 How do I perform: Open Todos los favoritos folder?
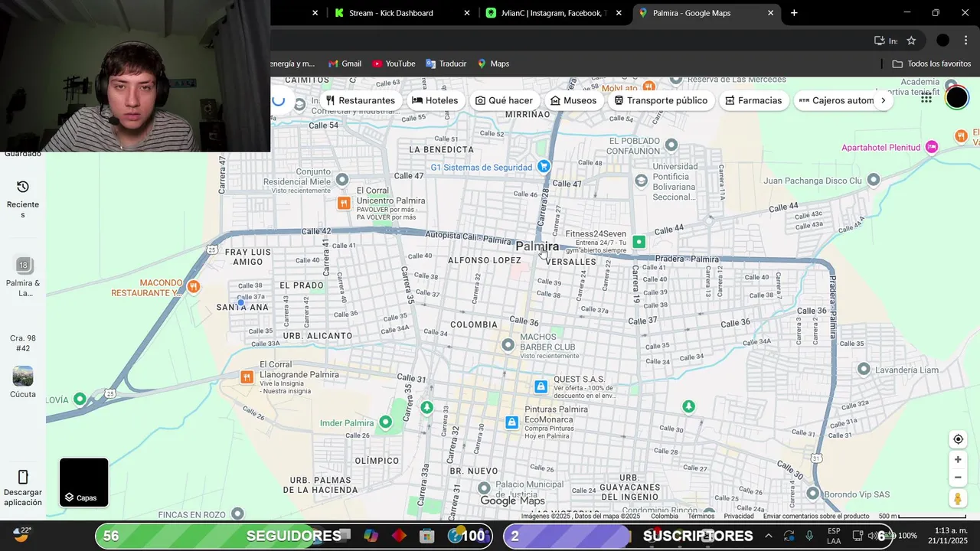point(932,64)
